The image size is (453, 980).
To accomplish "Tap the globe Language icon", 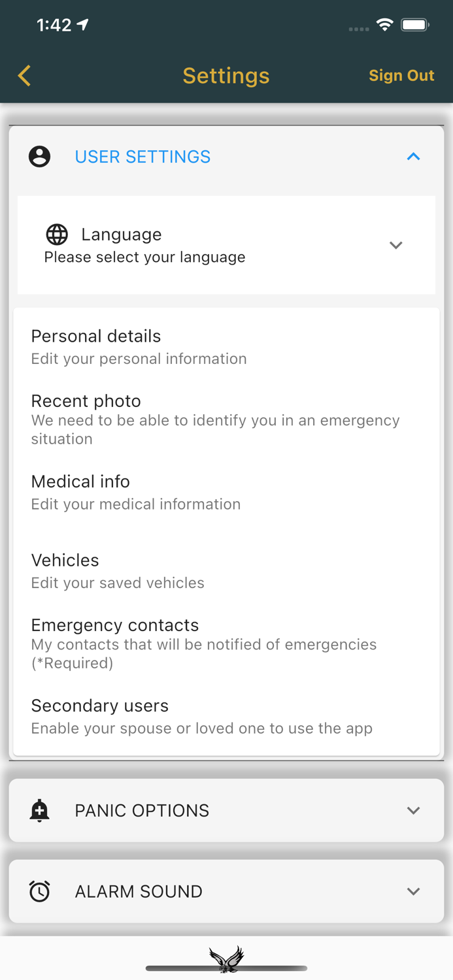I will (x=57, y=234).
